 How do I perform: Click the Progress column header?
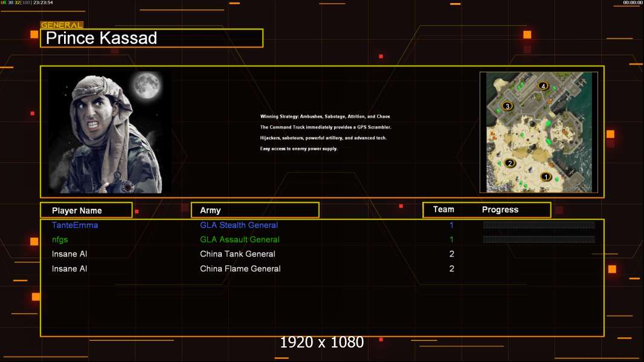coord(500,209)
